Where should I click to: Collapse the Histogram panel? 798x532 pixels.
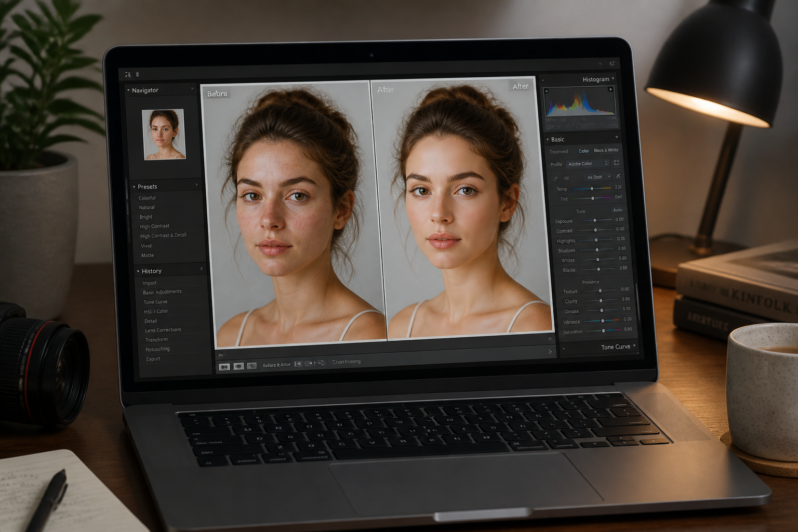(613, 78)
